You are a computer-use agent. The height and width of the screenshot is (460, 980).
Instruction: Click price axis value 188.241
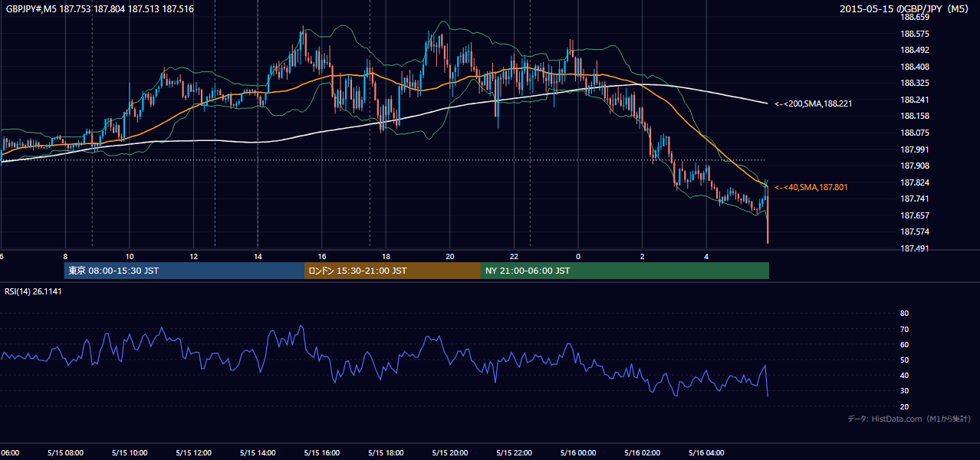(914, 100)
